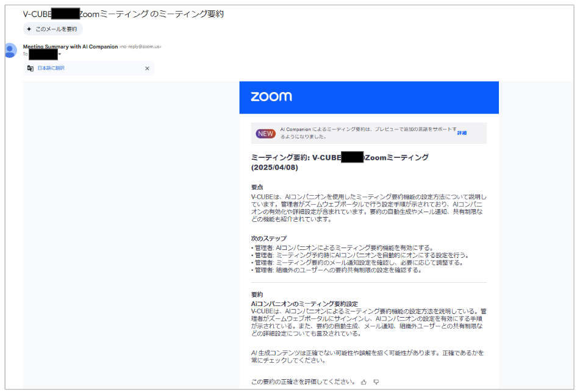Click the thumbs up rating icon
The width and height of the screenshot is (580, 392).
[x=363, y=382]
